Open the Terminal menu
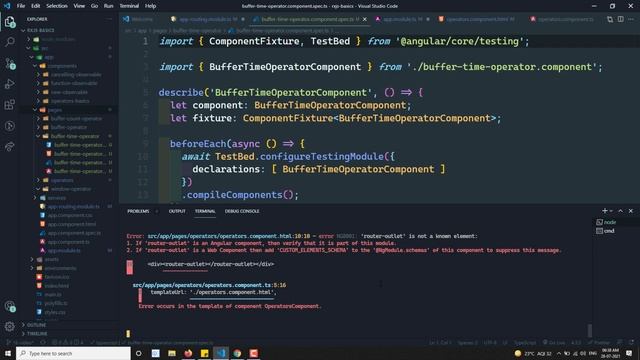640x360 pixels. [129, 6]
